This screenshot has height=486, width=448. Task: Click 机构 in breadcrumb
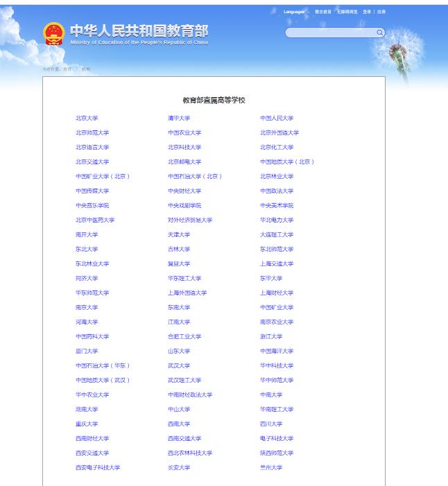coord(86,69)
